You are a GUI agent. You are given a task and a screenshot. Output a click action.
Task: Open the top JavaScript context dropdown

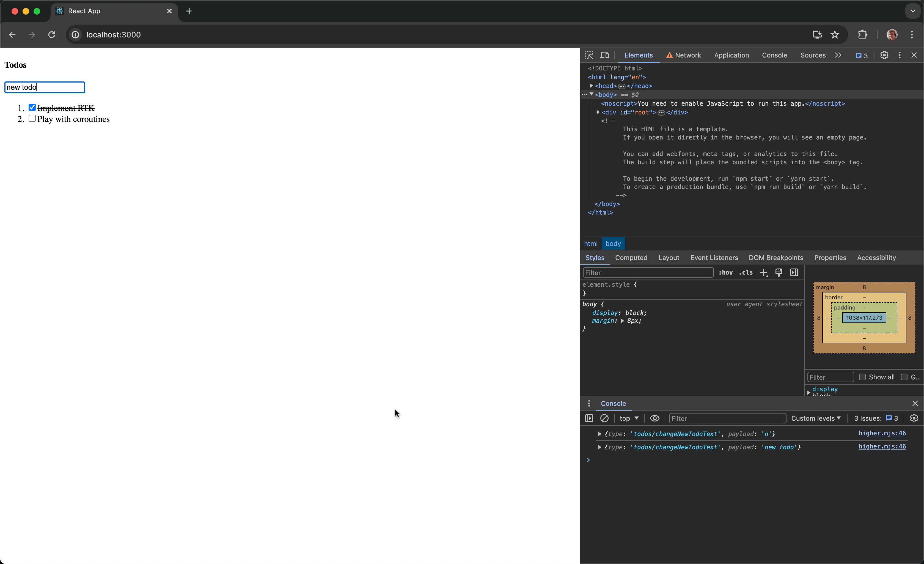[x=629, y=418]
